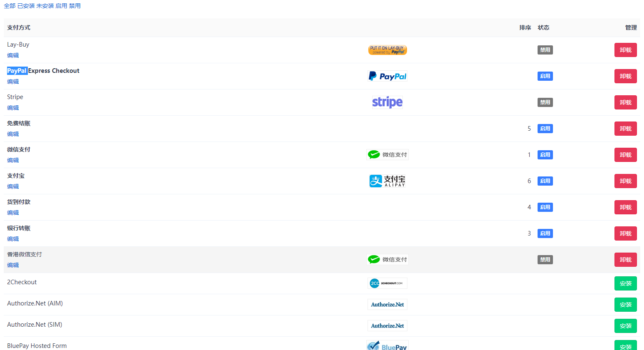Toggle 货到付款 启用 status badge
The width and height of the screenshot is (644, 350).
coord(545,207)
